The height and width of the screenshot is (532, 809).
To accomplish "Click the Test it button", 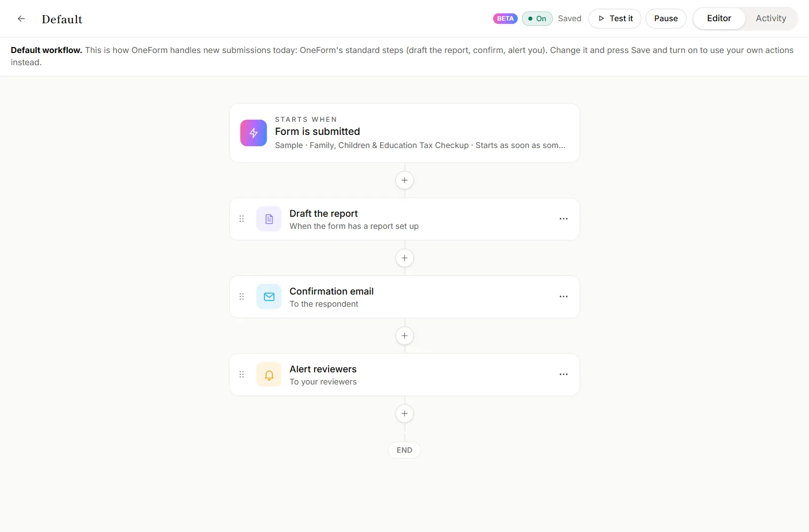I will (x=615, y=19).
